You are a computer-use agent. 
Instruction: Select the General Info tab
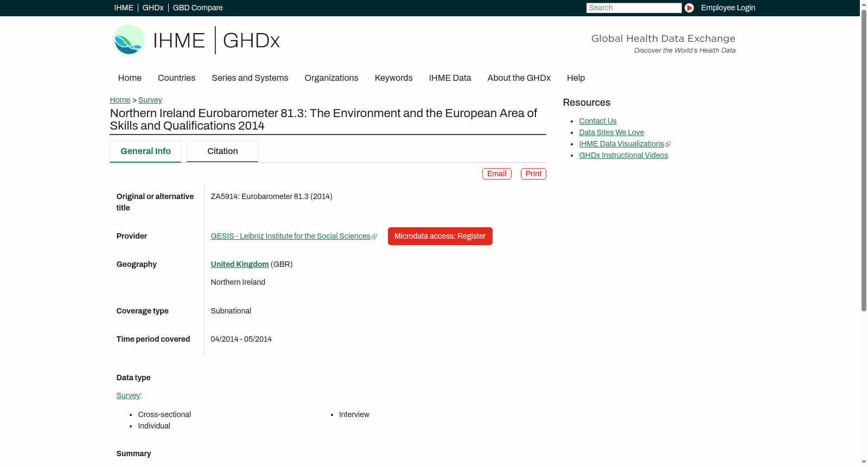[145, 151]
